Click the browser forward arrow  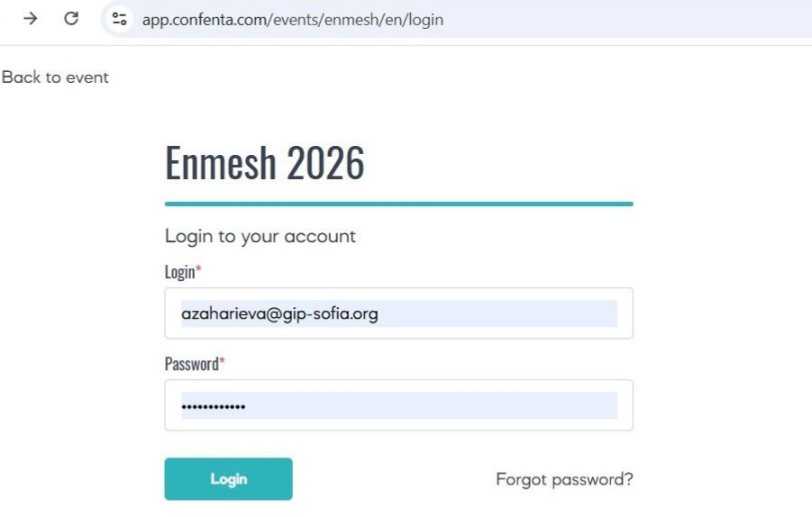[31, 18]
